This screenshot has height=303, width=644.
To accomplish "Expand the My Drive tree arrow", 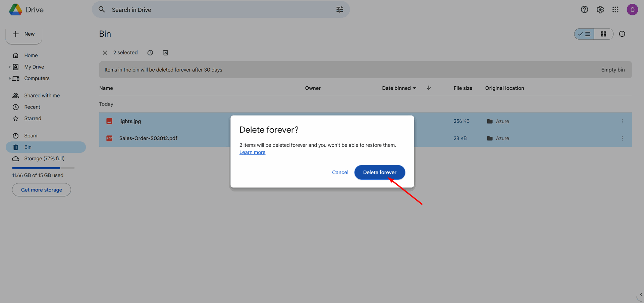I will pos(10,67).
